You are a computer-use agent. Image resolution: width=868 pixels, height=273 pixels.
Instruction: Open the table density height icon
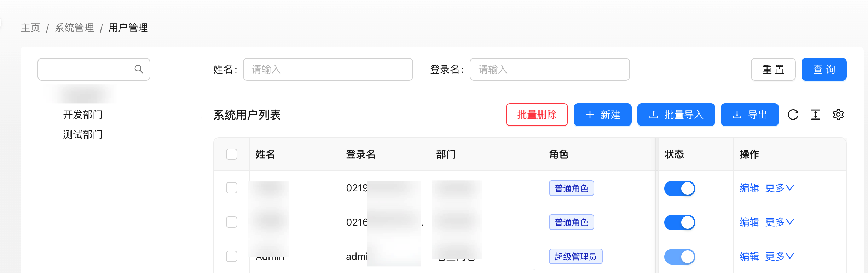point(816,115)
